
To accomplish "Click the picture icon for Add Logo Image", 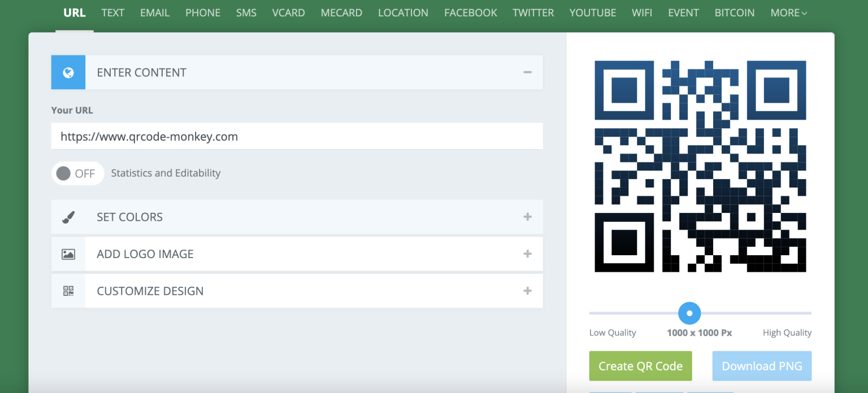I will point(68,254).
